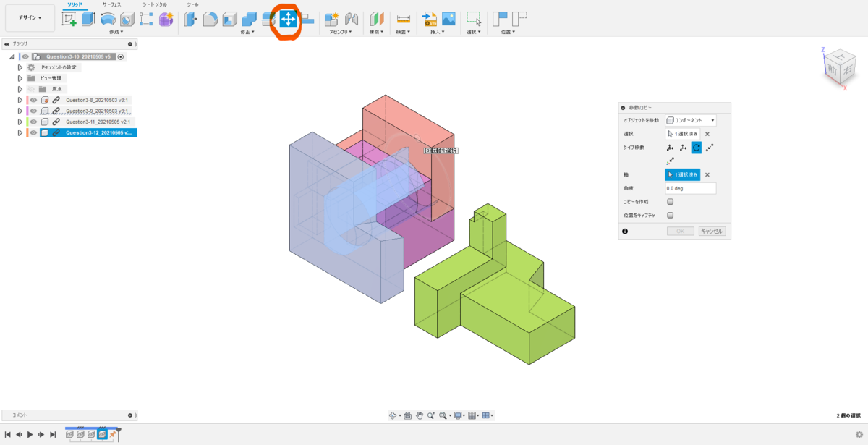Select the Window Selection tool
The height and width of the screenshot is (445, 868).
pyautogui.click(x=474, y=20)
